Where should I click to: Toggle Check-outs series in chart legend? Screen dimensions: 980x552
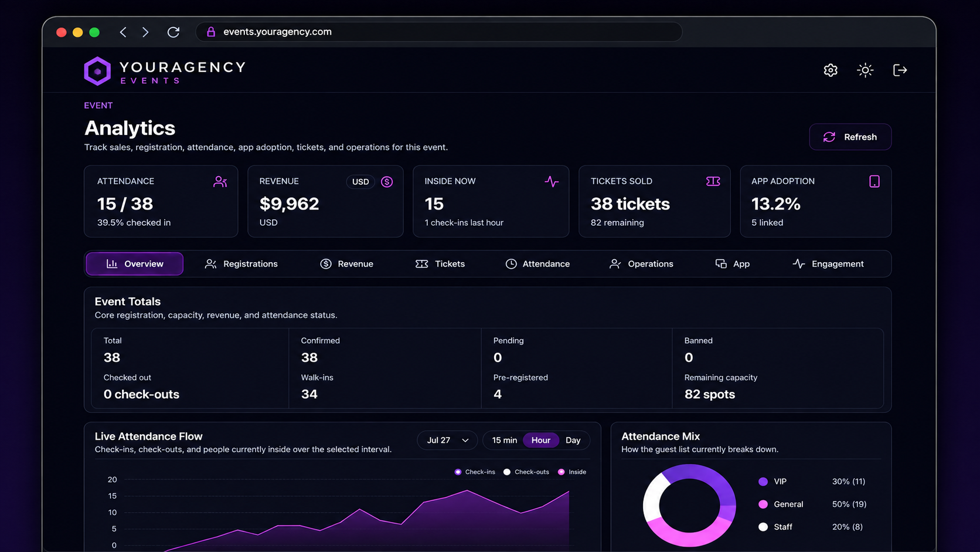526,472
